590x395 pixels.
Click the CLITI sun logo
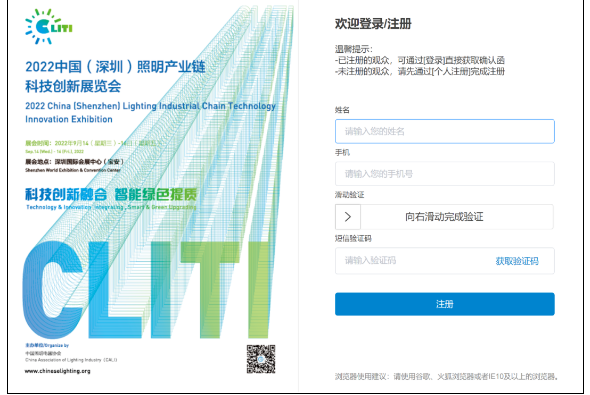[x=49, y=26]
